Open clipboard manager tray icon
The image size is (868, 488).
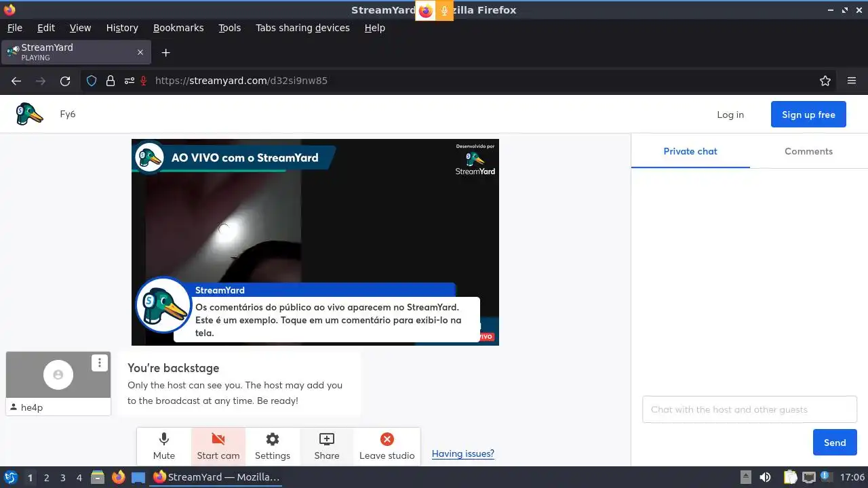[790, 477]
